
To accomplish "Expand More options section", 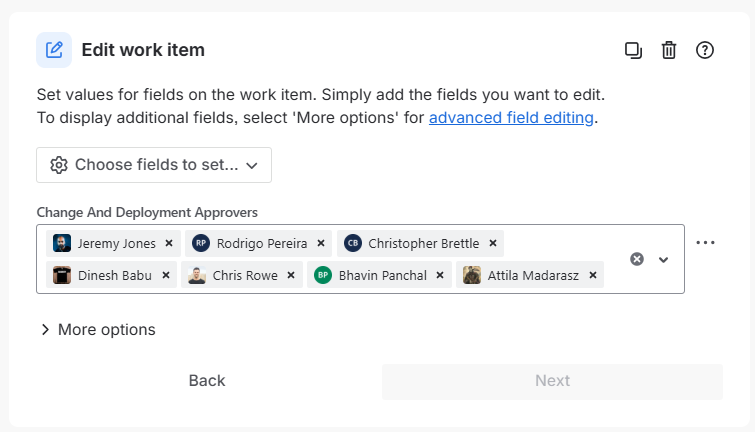I will (x=98, y=329).
